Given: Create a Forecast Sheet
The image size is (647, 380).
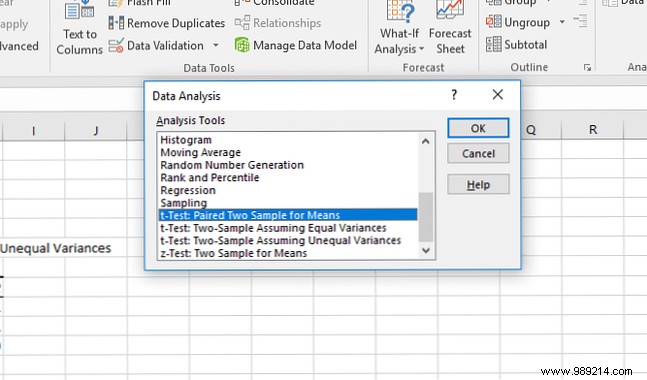Looking at the screenshot, I should tap(450, 28).
